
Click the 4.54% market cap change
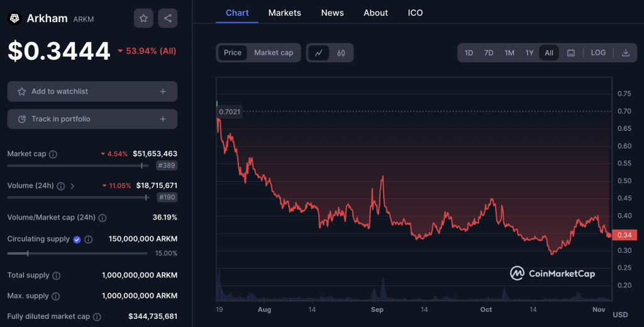pyautogui.click(x=114, y=154)
